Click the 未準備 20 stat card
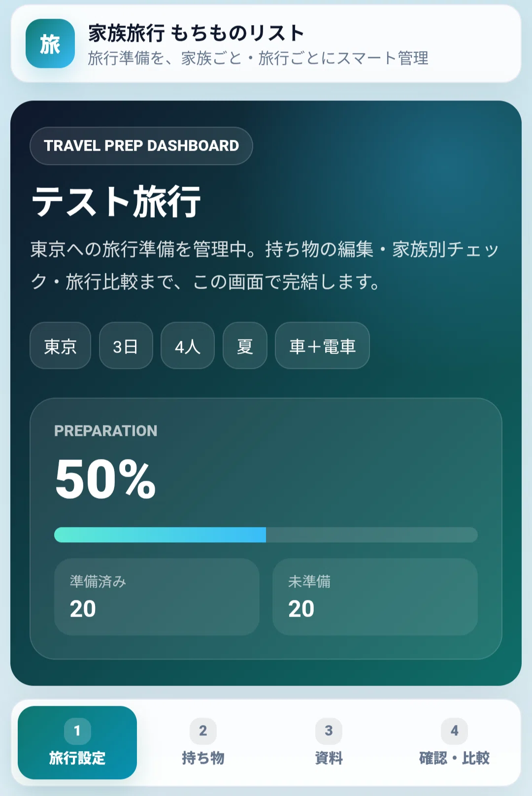 coord(375,597)
